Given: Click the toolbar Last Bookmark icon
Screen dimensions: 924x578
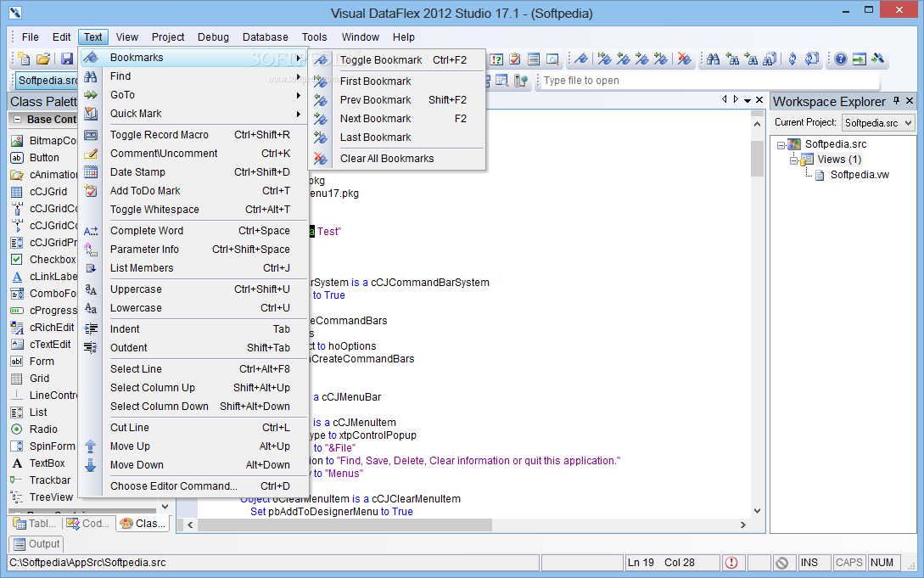Looking at the screenshot, I should [x=661, y=59].
